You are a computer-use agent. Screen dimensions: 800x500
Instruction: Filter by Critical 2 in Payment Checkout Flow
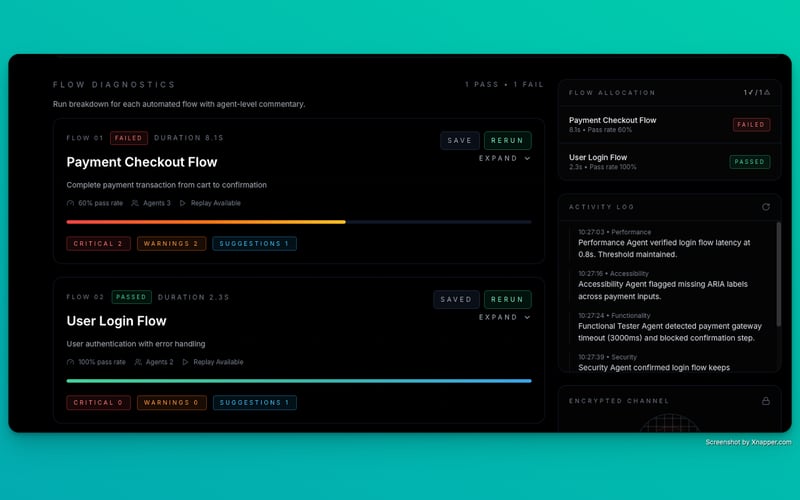tap(98, 244)
